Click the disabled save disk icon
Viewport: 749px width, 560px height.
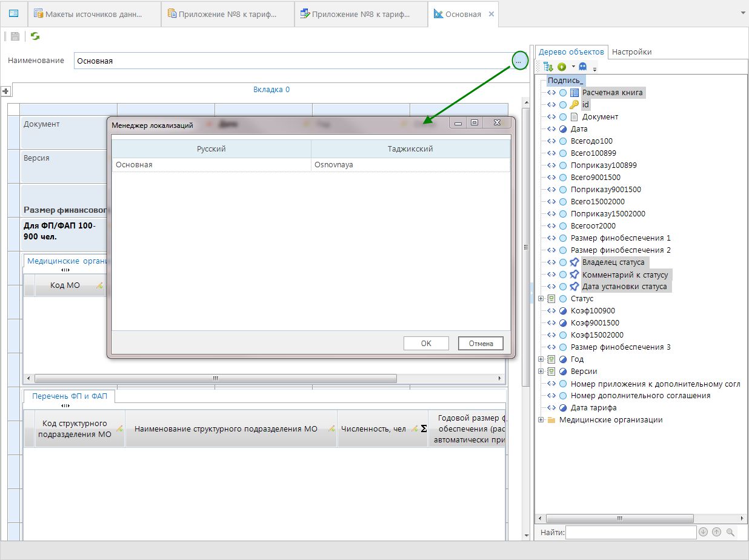(15, 36)
